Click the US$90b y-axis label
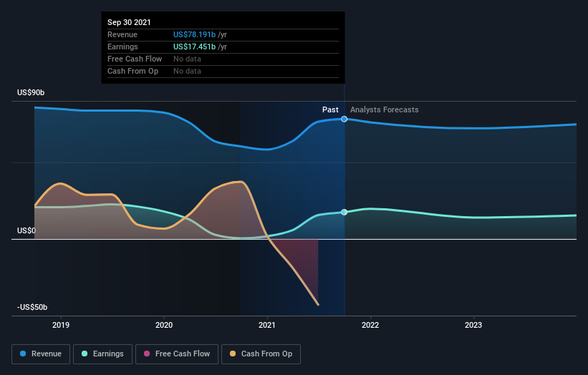The image size is (588, 375). 31,92
